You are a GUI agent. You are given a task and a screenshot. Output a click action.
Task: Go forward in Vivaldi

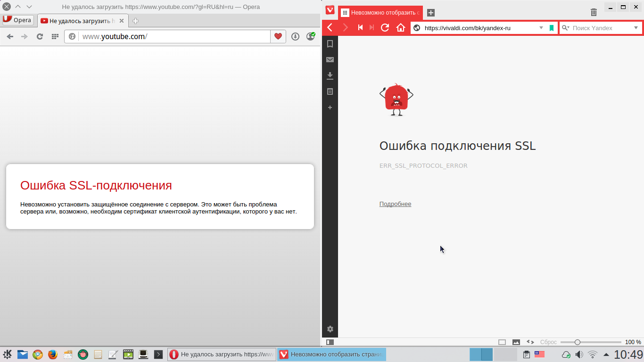(x=346, y=28)
